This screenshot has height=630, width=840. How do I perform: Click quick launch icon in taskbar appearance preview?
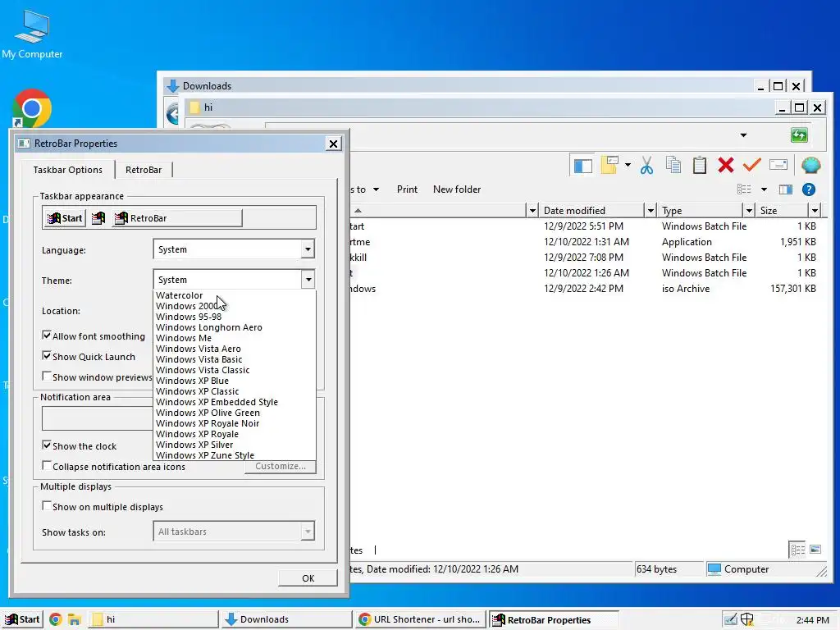pyautogui.click(x=98, y=218)
